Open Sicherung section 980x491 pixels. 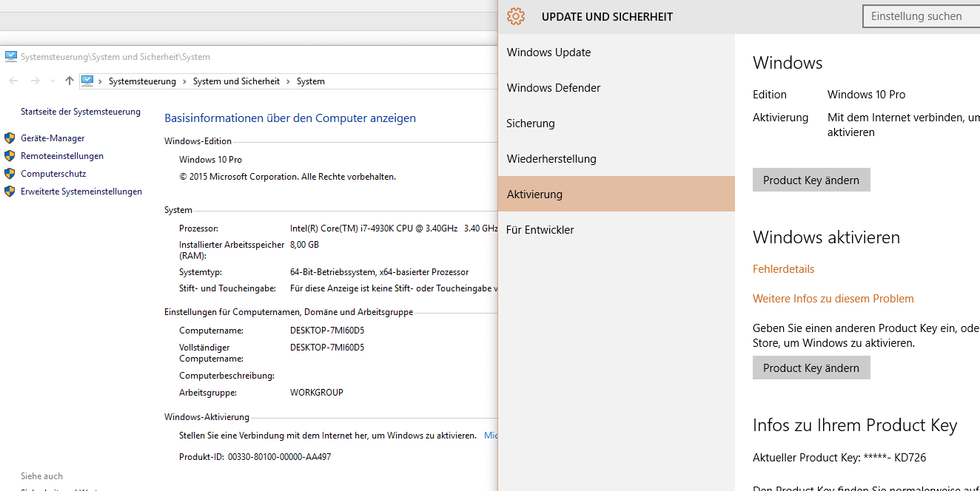click(x=617, y=123)
